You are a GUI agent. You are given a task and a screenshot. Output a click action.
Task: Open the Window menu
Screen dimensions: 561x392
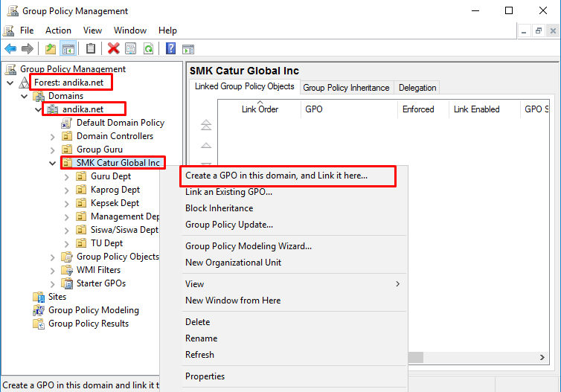click(x=130, y=30)
